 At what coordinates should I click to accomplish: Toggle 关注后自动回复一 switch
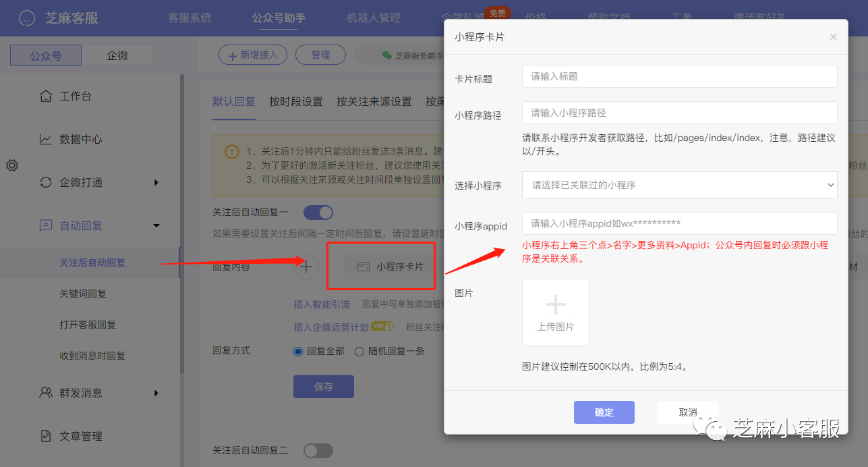pos(318,213)
